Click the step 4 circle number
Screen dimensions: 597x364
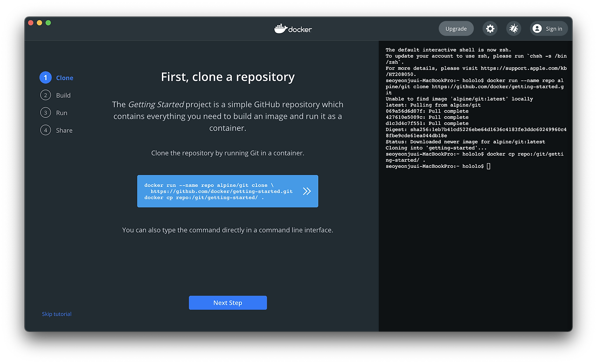pyautogui.click(x=45, y=130)
